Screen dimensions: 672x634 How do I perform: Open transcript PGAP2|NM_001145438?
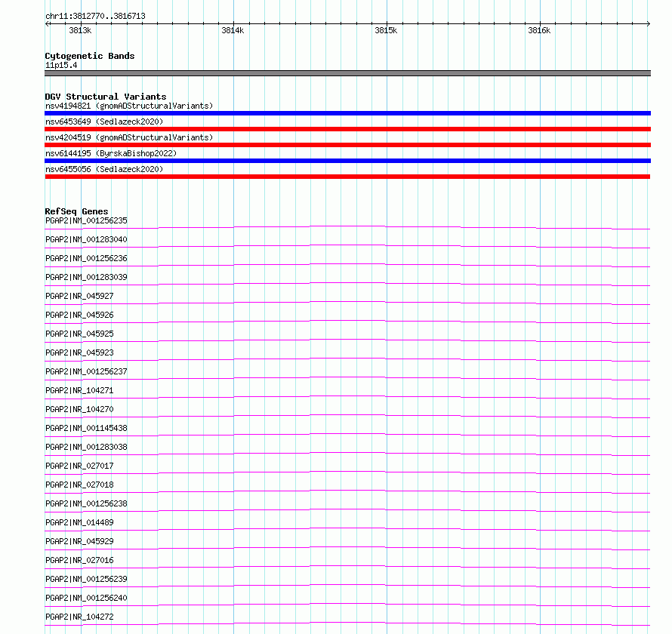click(86, 428)
